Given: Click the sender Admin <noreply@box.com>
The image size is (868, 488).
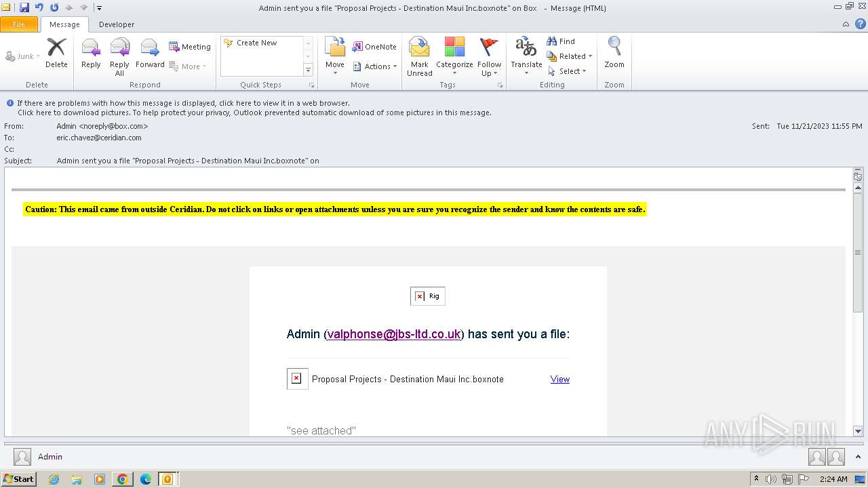Looking at the screenshot, I should [x=102, y=126].
